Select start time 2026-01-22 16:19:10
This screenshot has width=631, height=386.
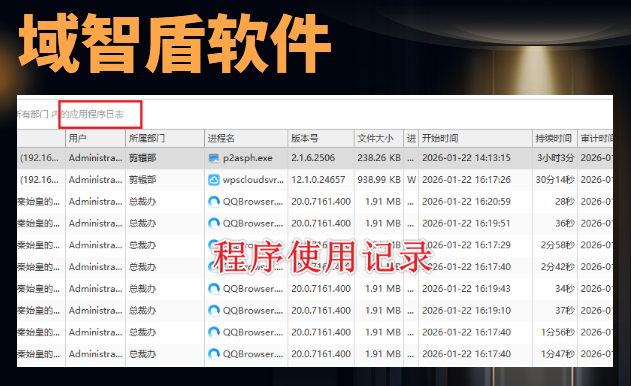[x=466, y=310]
